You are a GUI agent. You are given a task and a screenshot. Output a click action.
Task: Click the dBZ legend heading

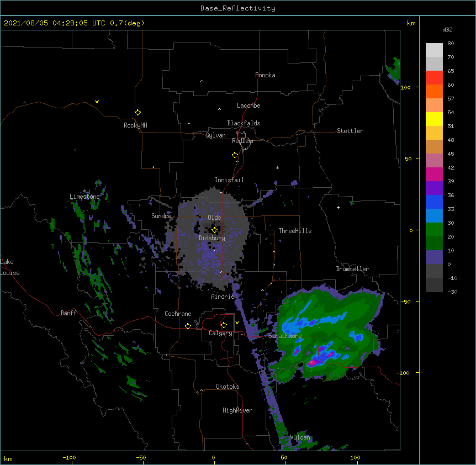(447, 29)
